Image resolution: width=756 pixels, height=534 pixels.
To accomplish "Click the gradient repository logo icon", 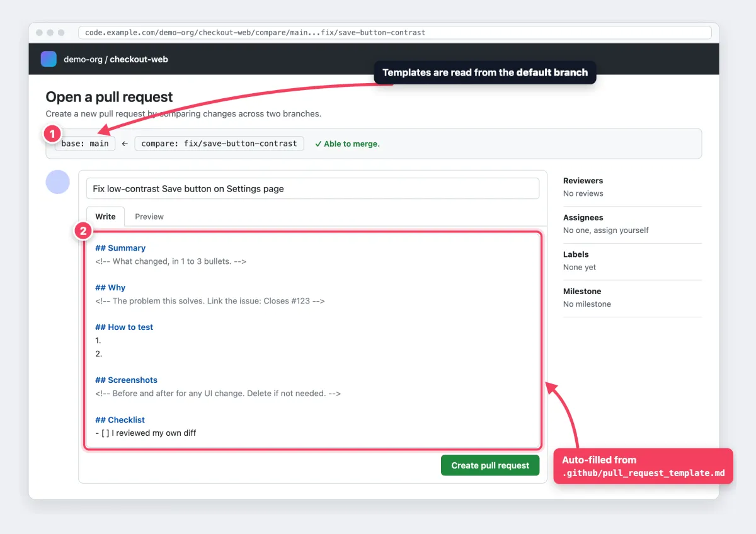I will tap(49, 59).
